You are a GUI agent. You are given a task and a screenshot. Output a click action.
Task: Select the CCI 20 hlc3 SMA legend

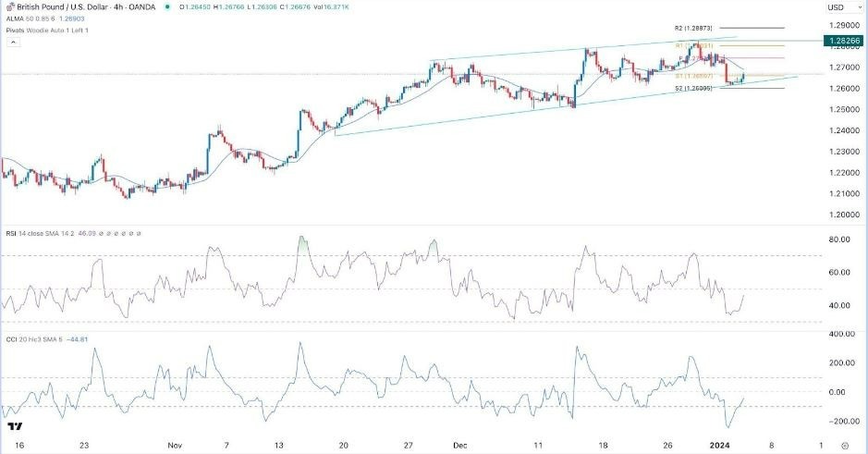coord(35,339)
